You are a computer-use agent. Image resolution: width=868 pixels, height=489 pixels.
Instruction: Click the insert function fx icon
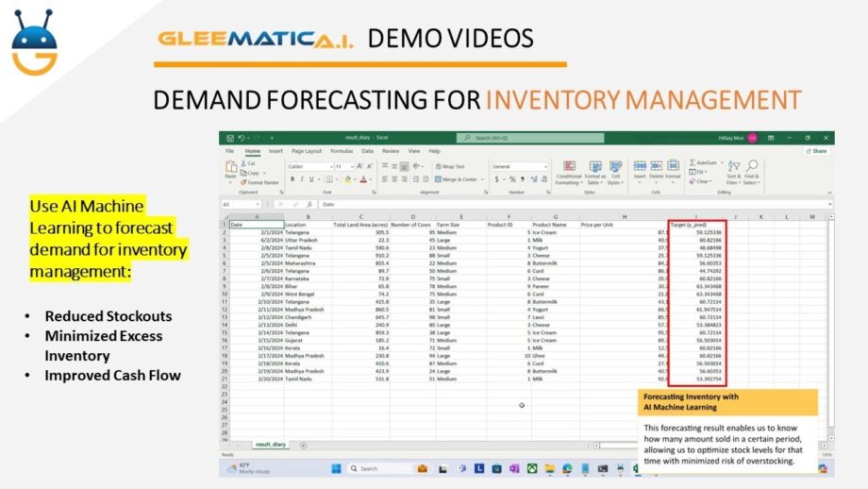pyautogui.click(x=310, y=204)
